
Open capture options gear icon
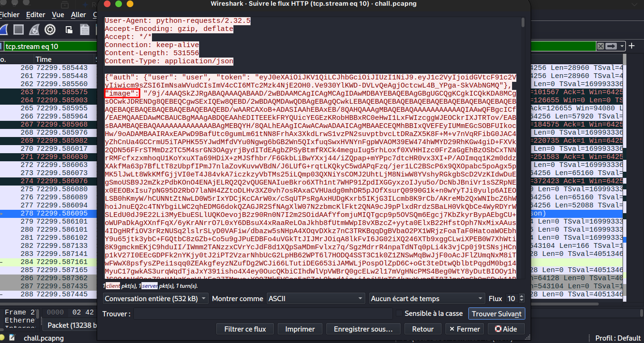50,30
